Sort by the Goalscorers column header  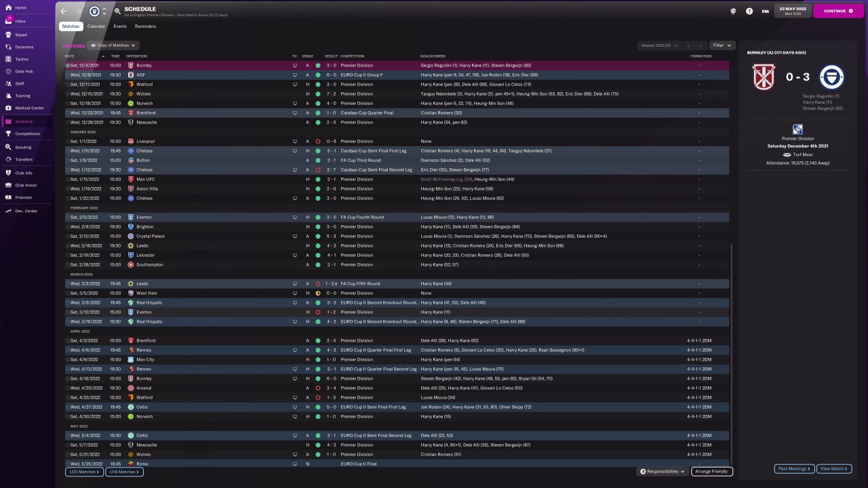pos(433,56)
